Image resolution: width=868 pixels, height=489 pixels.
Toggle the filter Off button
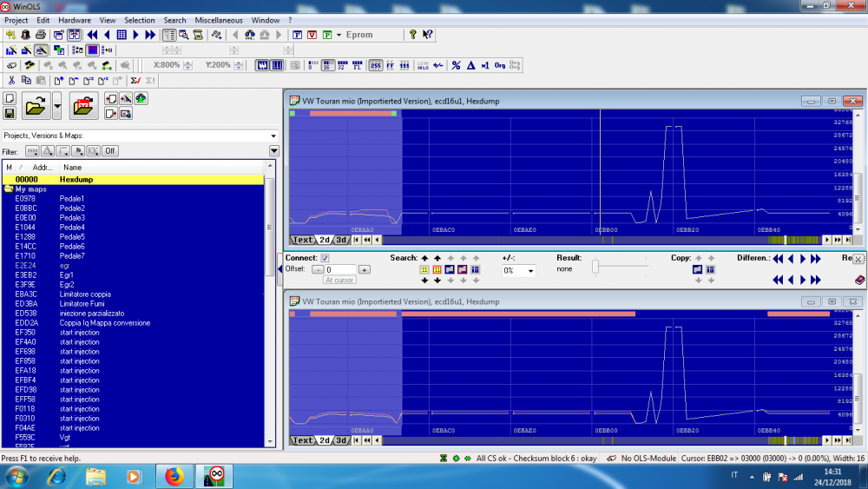point(110,151)
